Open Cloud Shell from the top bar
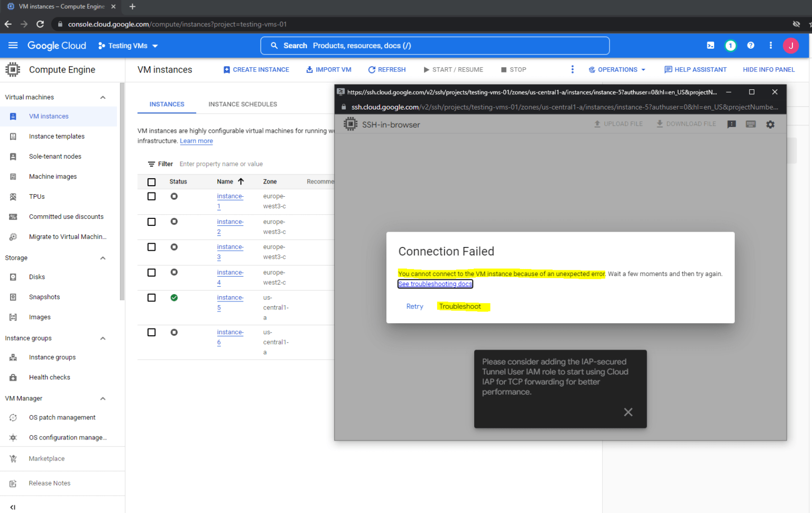The image size is (812, 513). click(x=710, y=45)
